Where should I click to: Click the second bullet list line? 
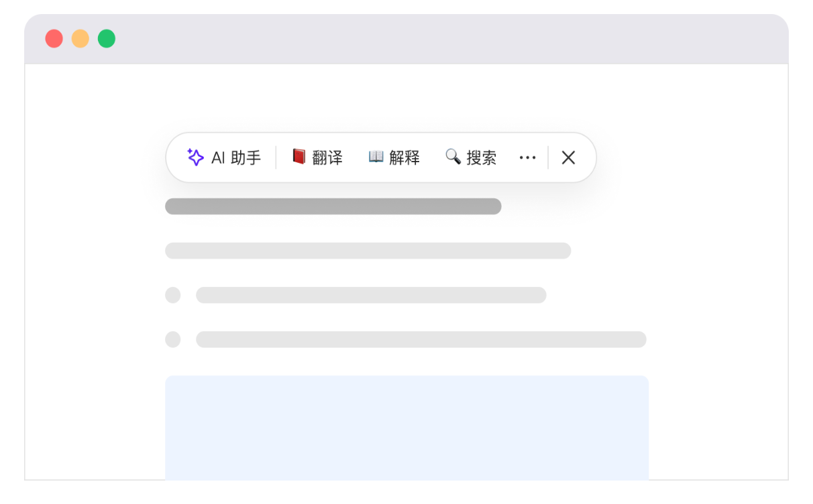coord(421,340)
